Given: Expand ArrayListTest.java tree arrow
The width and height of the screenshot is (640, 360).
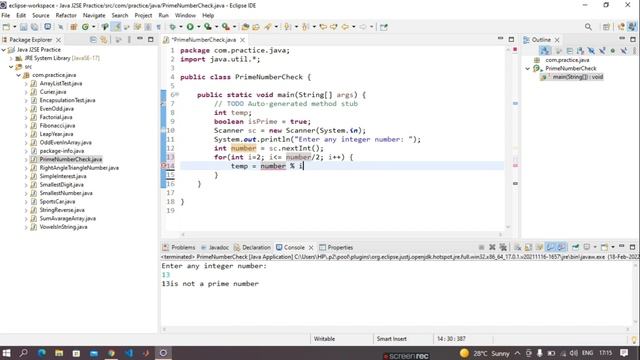Looking at the screenshot, I should [26, 84].
